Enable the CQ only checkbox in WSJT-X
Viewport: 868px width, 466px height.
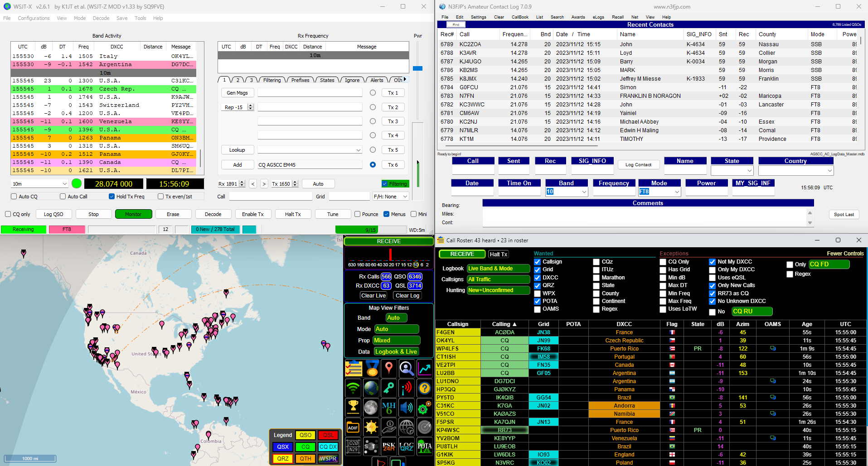pyautogui.click(x=8, y=214)
